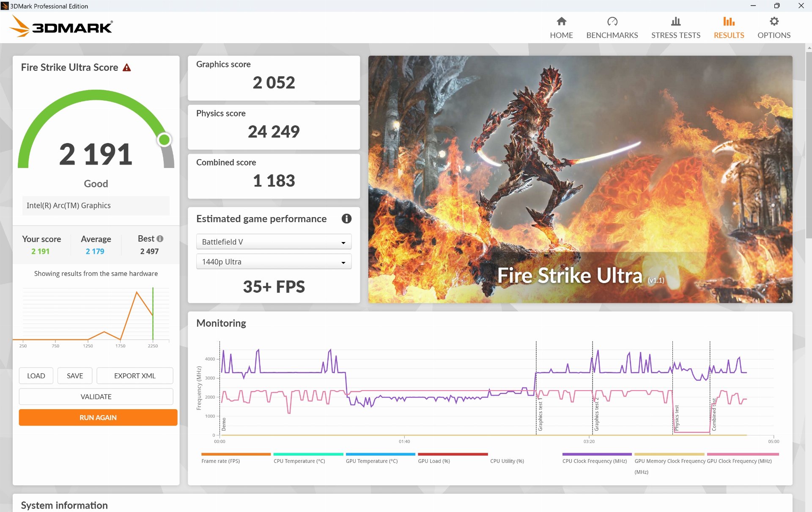This screenshot has height=512, width=812.
Task: Click the Physics test marker in the chart
Action: pyautogui.click(x=676, y=418)
